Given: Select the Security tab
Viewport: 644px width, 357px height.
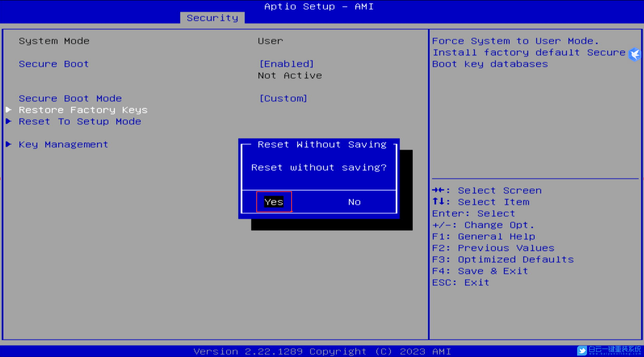Looking at the screenshot, I should coord(212,18).
